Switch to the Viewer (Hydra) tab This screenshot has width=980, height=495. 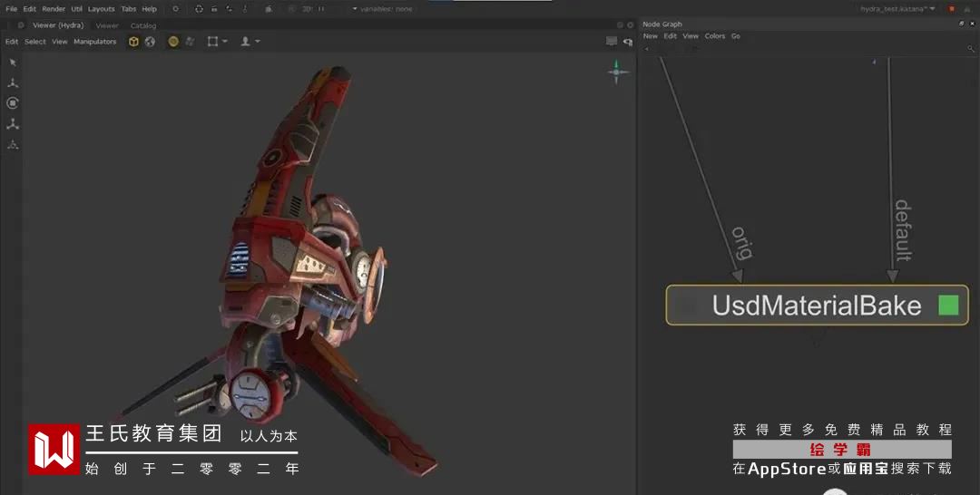pyautogui.click(x=58, y=25)
